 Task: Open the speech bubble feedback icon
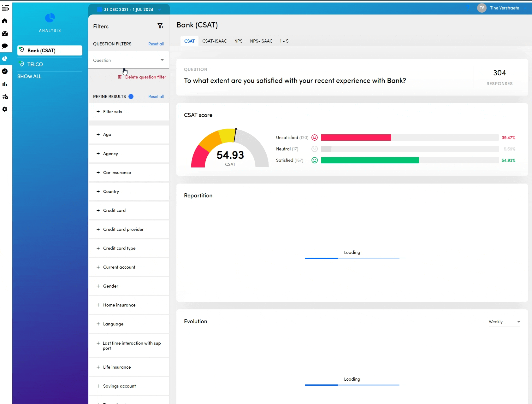tap(5, 46)
